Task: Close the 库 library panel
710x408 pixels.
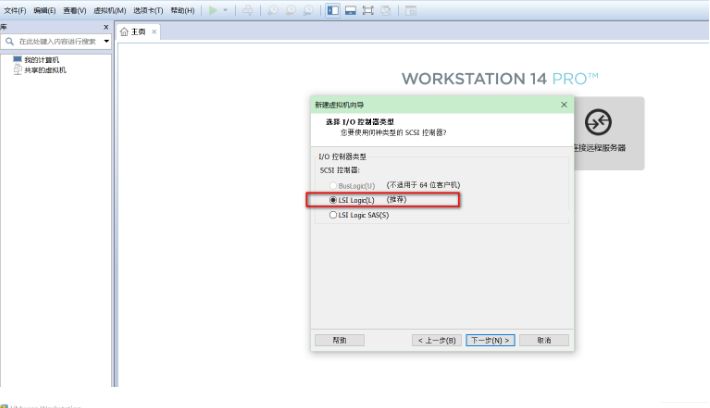Action: 106,27
